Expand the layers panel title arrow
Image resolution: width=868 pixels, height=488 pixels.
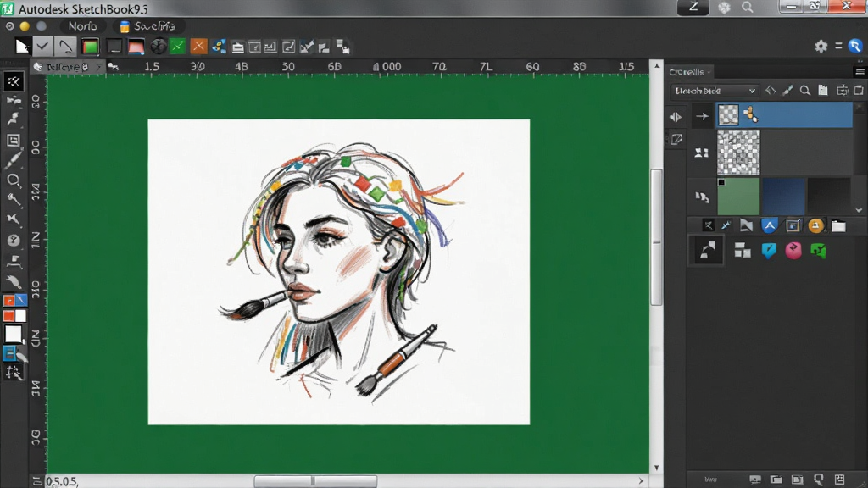click(x=709, y=73)
